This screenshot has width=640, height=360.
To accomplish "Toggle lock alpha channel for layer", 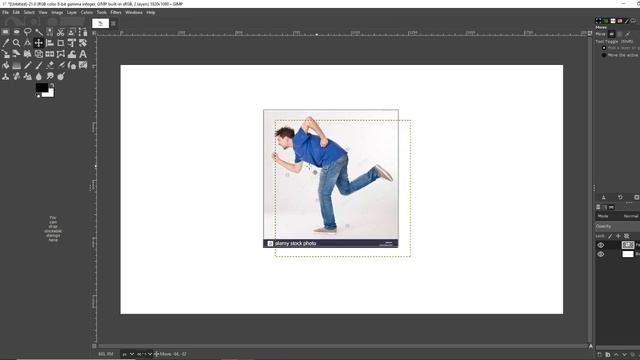I will pyautogui.click(x=627, y=236).
